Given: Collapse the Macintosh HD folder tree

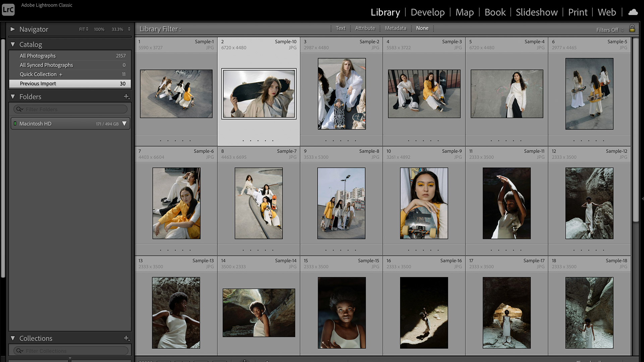Looking at the screenshot, I should [x=124, y=123].
